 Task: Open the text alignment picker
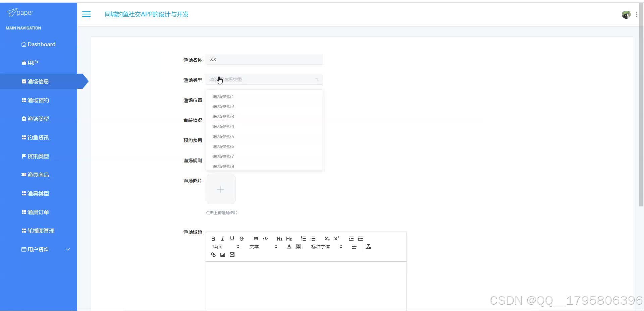354,247
